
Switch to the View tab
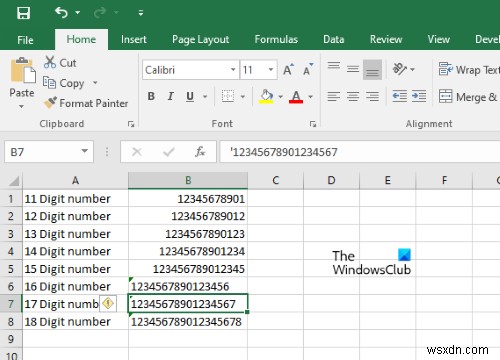click(x=439, y=39)
